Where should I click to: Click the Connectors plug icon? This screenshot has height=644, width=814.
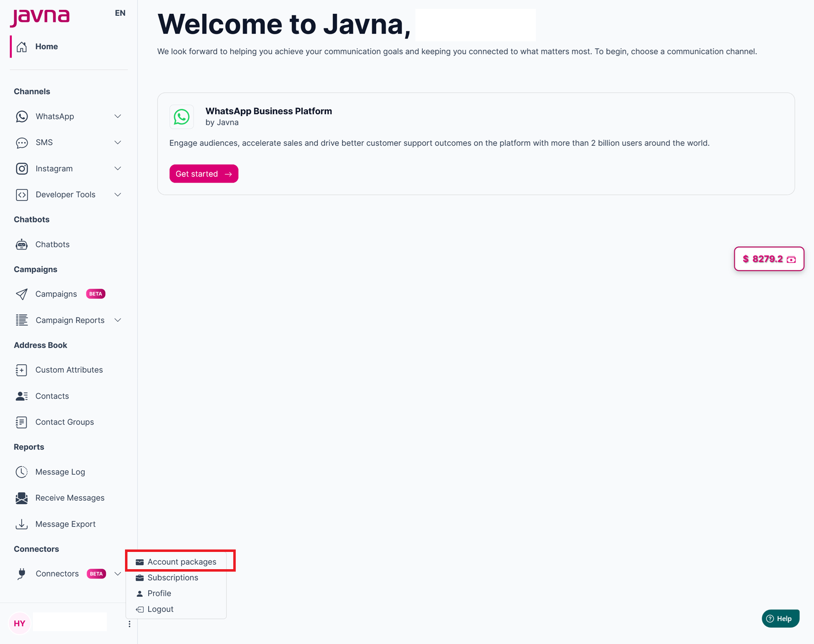pyautogui.click(x=22, y=574)
